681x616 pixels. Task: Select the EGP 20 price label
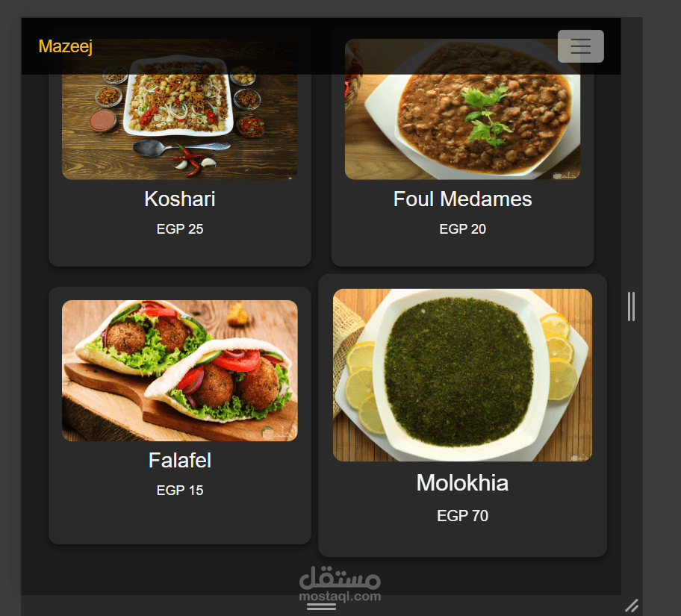tap(462, 229)
